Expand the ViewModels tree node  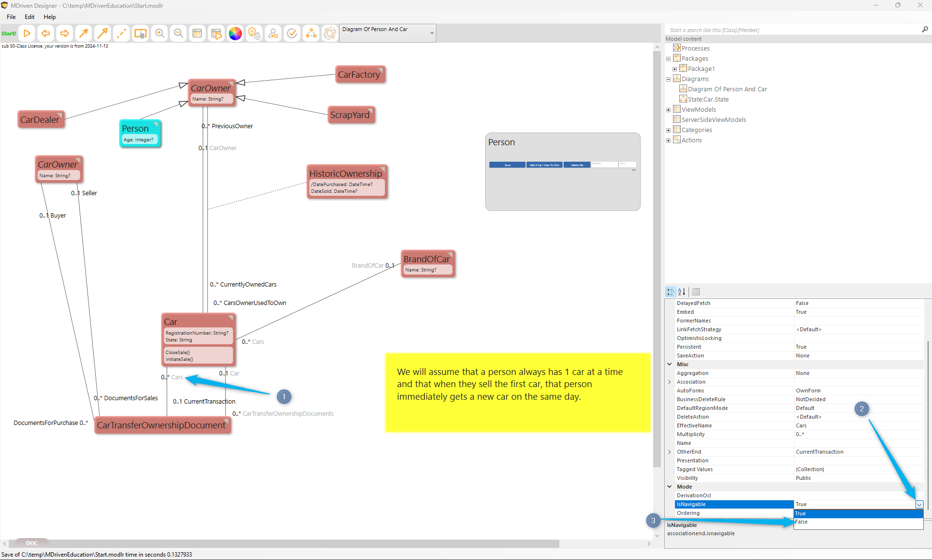point(669,110)
